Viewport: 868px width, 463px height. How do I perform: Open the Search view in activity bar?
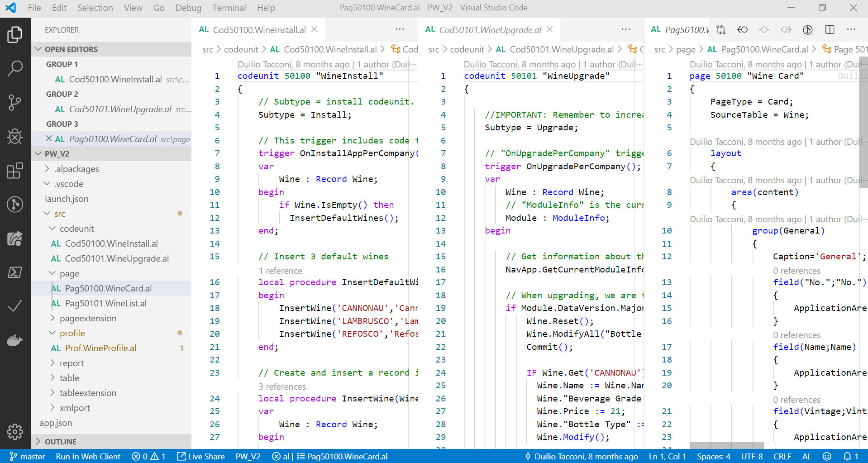point(15,68)
